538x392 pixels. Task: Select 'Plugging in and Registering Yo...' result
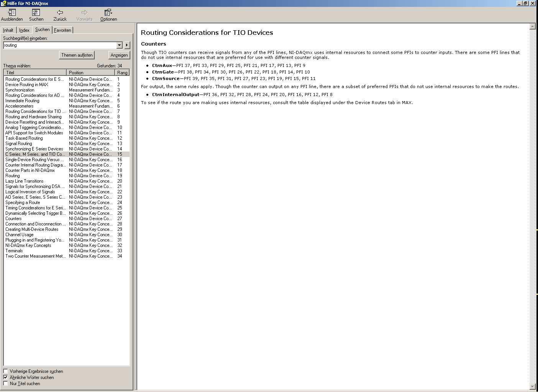click(x=67, y=240)
